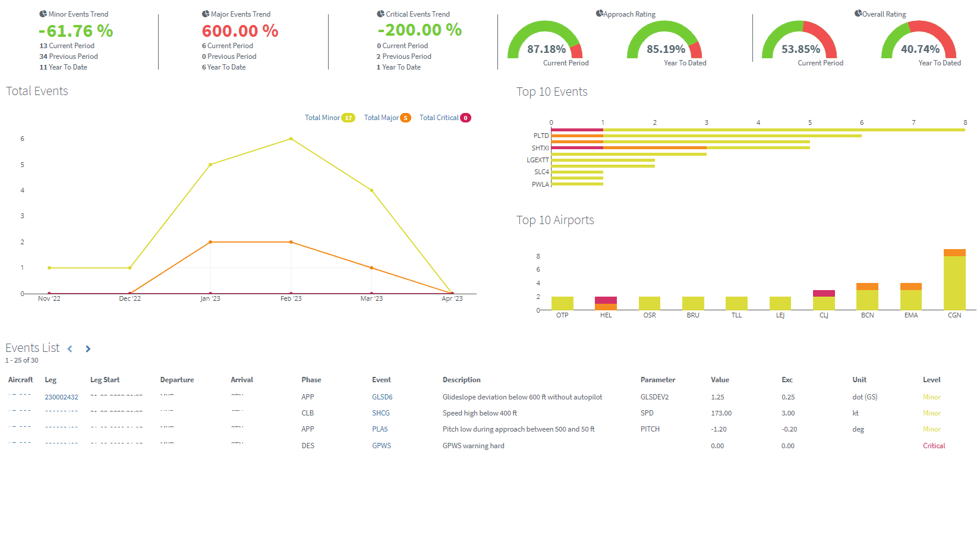Screen dimensions: 980x535
Task: Click the LEJ bar in Top 10 Airports
Action: [780, 303]
